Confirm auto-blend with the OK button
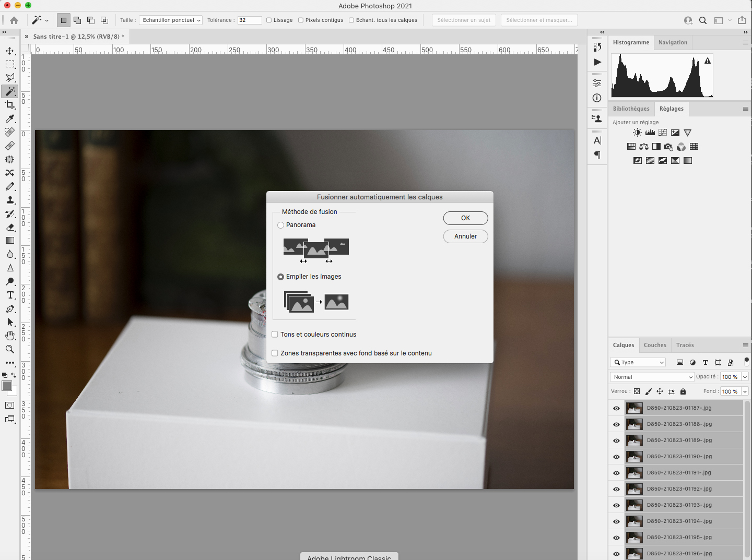This screenshot has width=752, height=560. (x=465, y=218)
